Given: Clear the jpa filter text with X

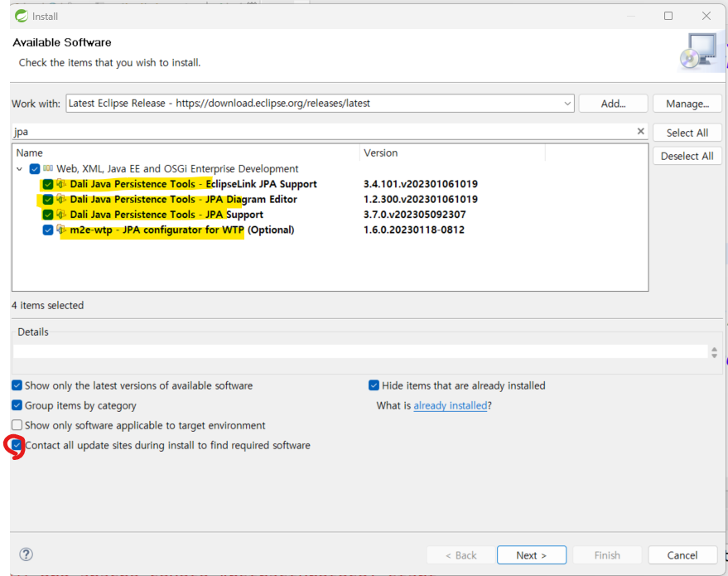Looking at the screenshot, I should click(x=641, y=132).
